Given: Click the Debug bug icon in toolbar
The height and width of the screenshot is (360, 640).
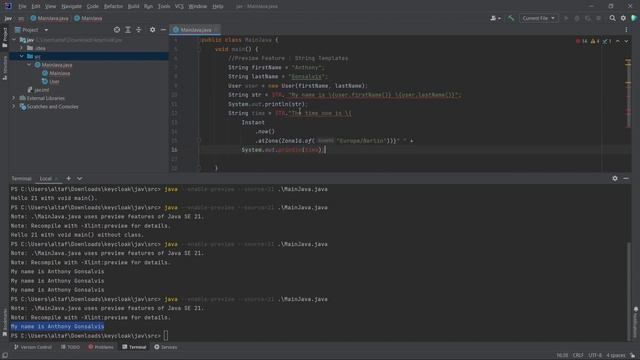Looking at the screenshot, I should click(x=577, y=18).
